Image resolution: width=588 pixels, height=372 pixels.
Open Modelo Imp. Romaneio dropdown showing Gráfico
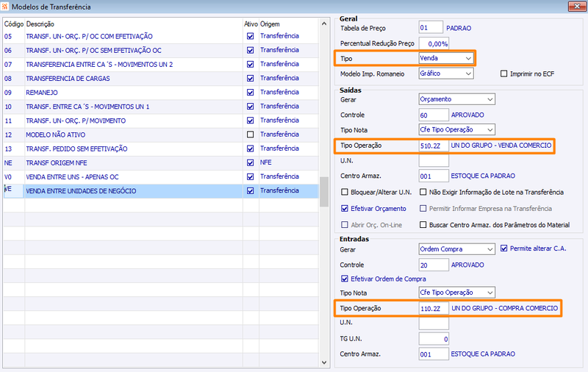(x=446, y=74)
